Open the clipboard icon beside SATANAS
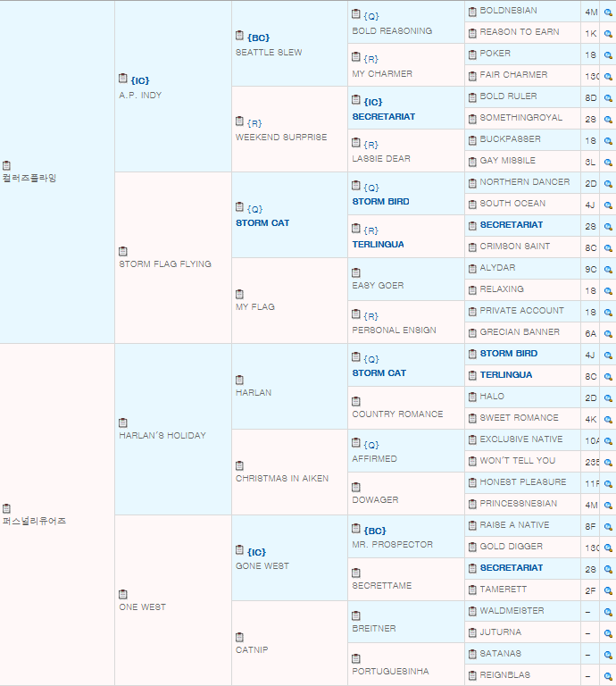 [472, 654]
